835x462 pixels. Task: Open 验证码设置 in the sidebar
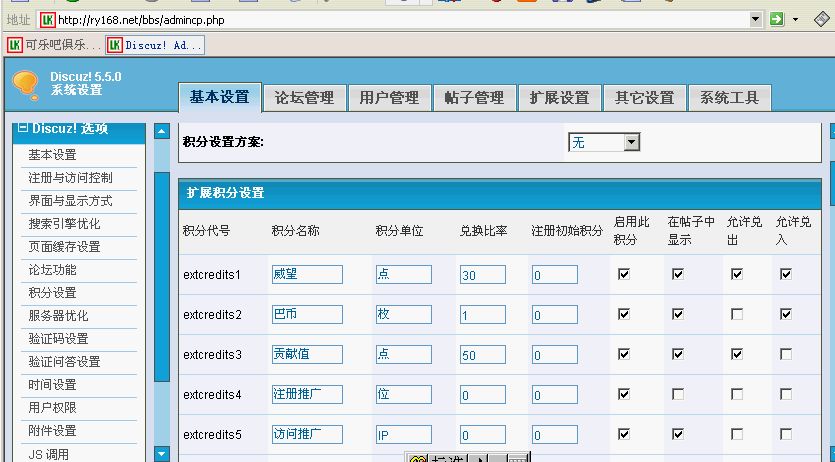(58, 339)
